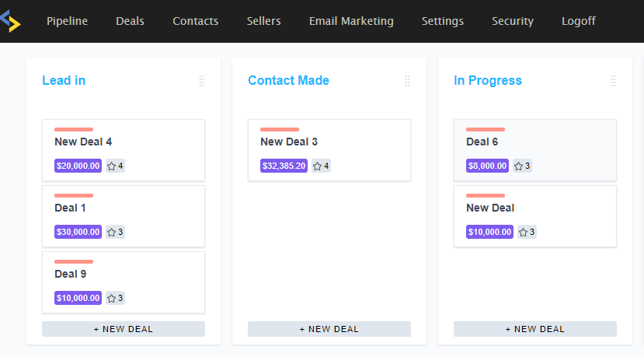The height and width of the screenshot is (357, 644).
Task: Add a new deal in In Progress column
Action: 535,329
